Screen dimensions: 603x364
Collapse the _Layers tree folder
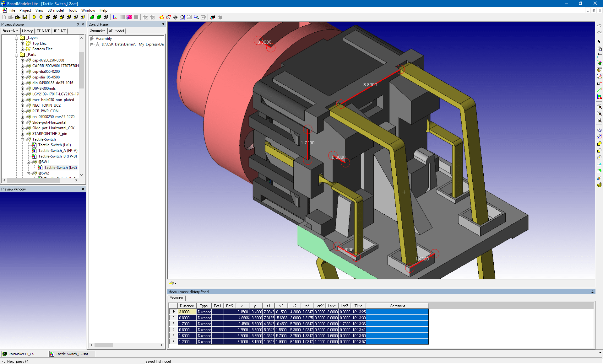click(17, 38)
